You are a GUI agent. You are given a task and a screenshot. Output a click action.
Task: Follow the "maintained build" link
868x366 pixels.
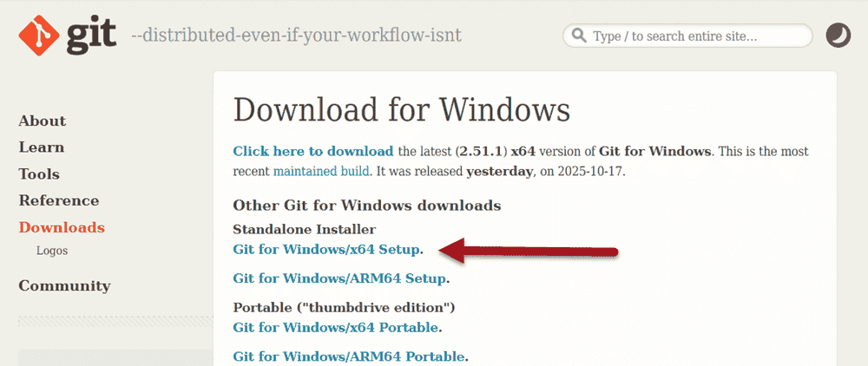[x=322, y=171]
